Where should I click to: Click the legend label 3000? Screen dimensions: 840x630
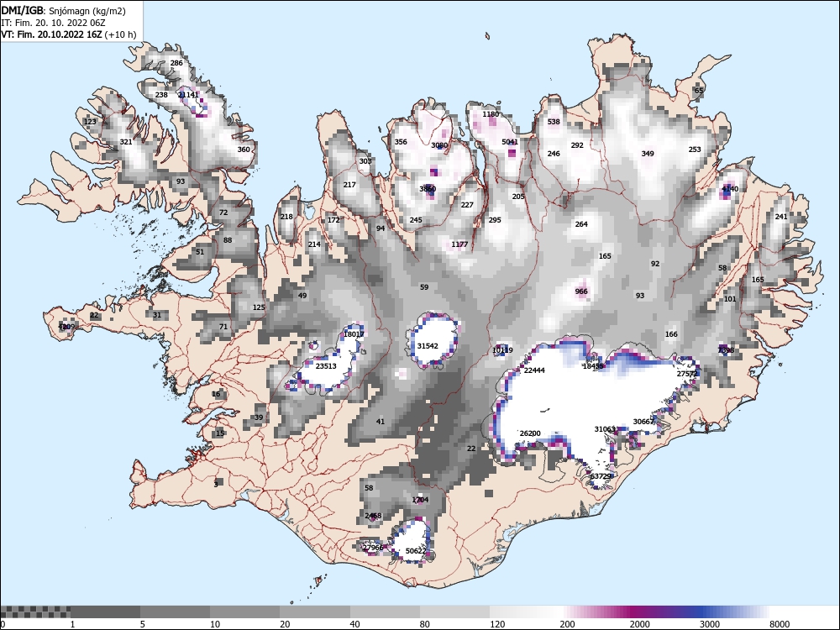709,624
